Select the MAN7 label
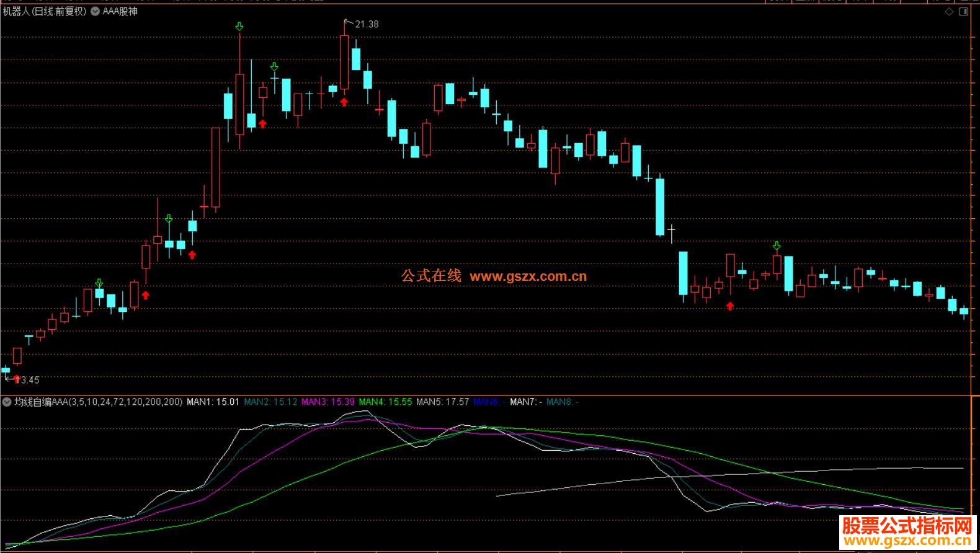This screenshot has height=553, width=980. click(x=526, y=402)
